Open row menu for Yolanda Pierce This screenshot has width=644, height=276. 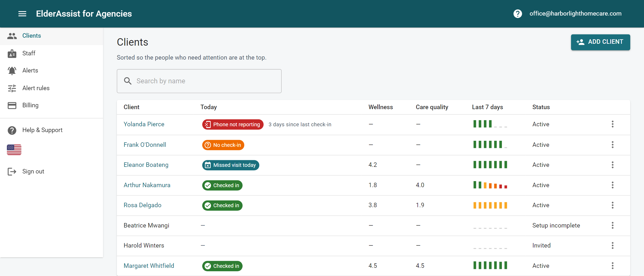(x=612, y=124)
